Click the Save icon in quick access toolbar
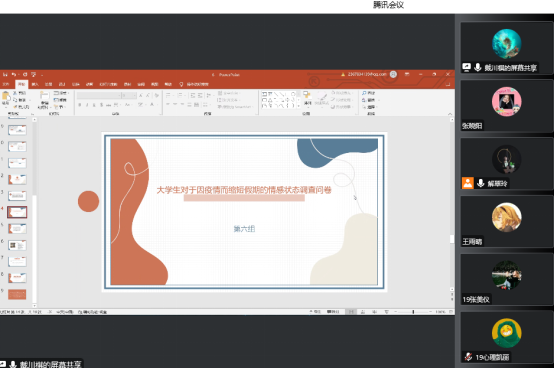 tap(5, 75)
